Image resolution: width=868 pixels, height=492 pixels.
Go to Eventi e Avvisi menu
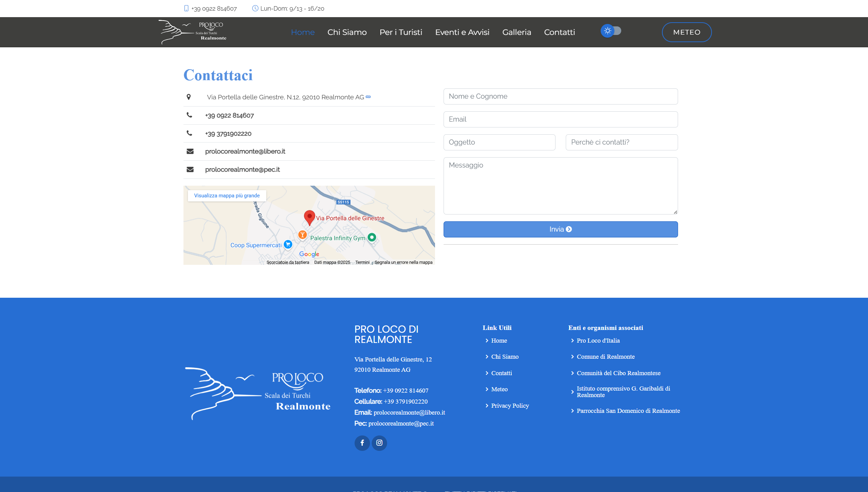(x=462, y=32)
